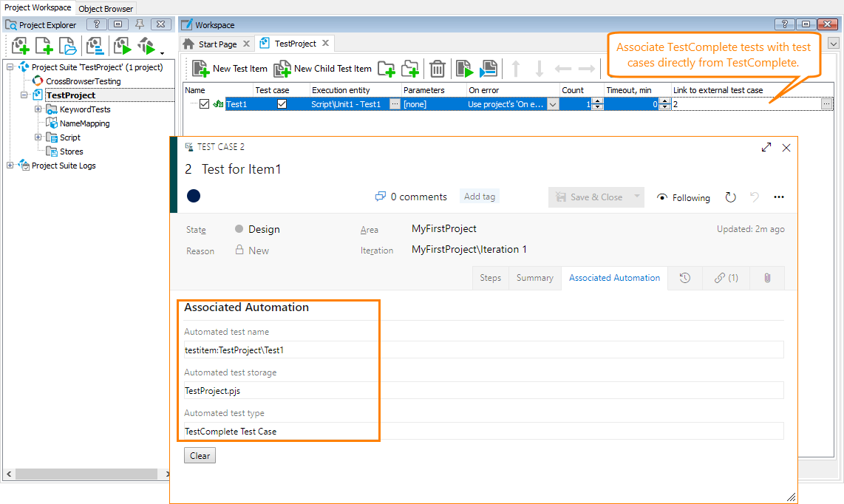Uncheck the Test case checkbox for Test1
844x504 pixels.
click(x=282, y=103)
